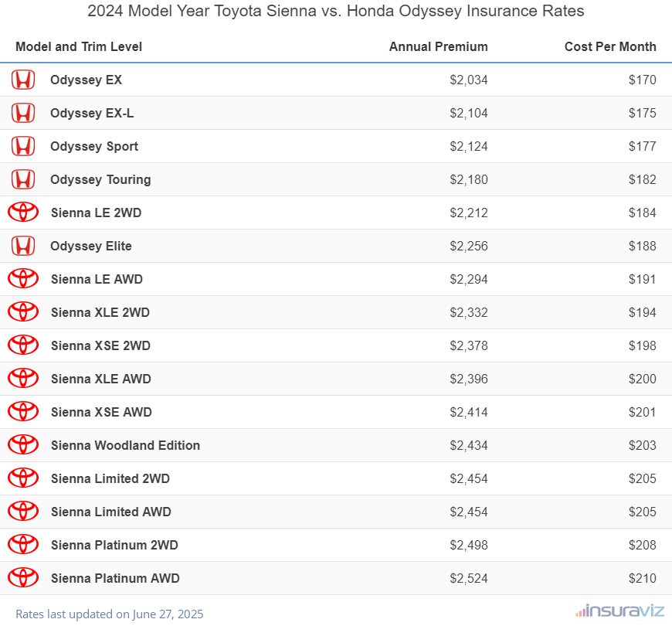Click the $210 monthly cost value
Image resolution: width=672 pixels, height=626 pixels.
click(x=643, y=578)
